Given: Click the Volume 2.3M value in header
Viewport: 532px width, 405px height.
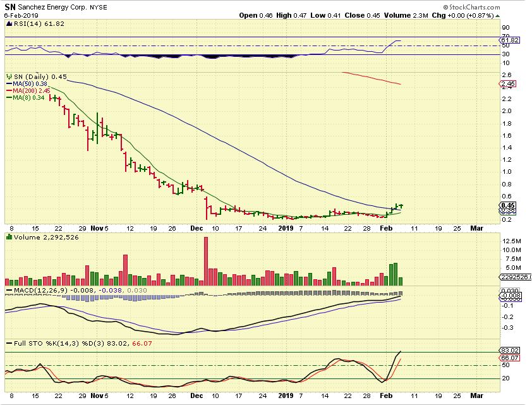Looking at the screenshot, I should click(x=406, y=15).
